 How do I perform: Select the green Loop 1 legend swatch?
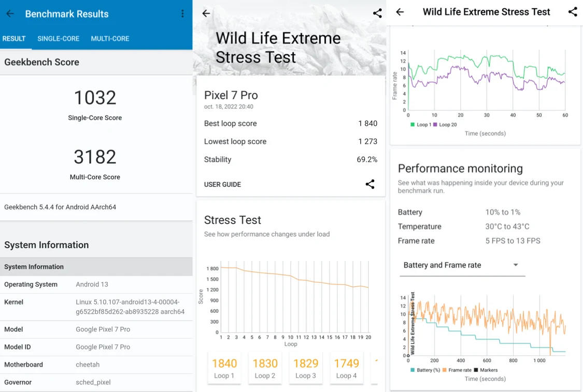[413, 124]
